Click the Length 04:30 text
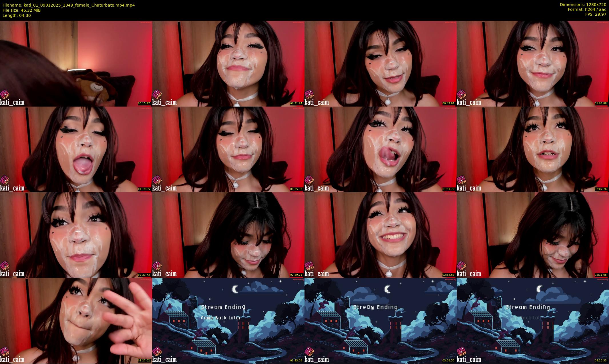 point(17,15)
